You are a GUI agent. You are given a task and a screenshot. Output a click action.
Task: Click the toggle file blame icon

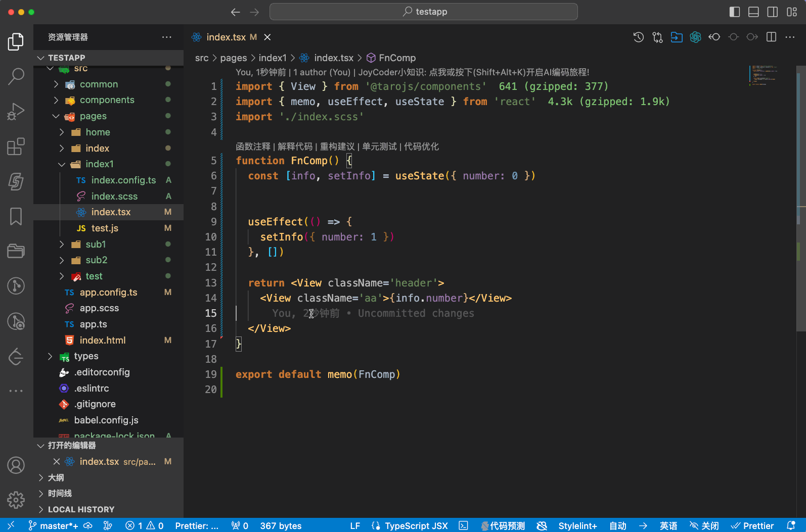point(714,37)
